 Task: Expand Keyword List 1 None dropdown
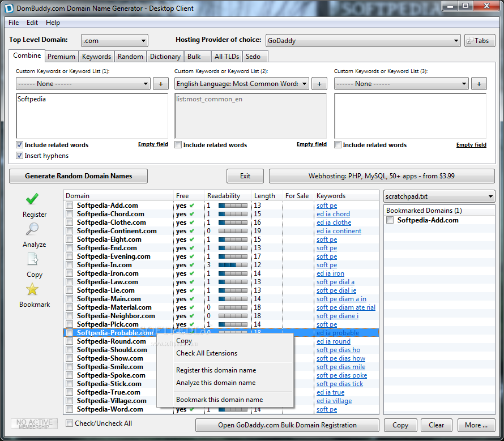coord(83,84)
